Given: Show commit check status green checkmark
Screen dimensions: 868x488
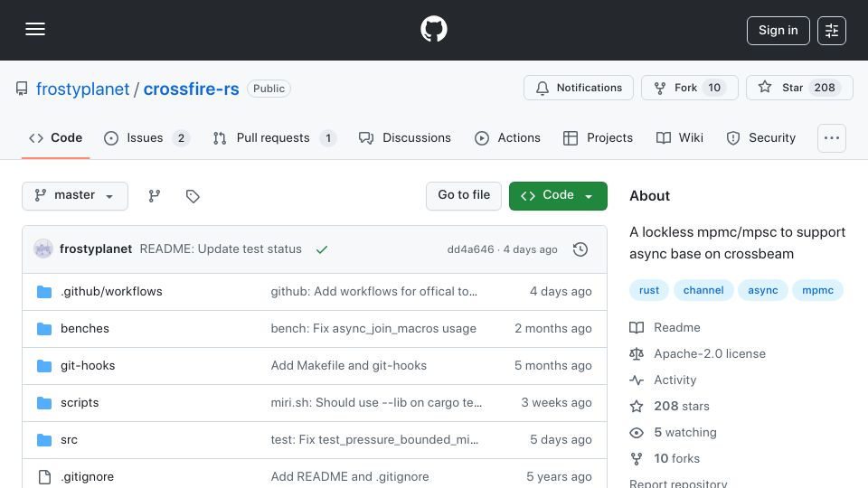Looking at the screenshot, I should pos(322,249).
